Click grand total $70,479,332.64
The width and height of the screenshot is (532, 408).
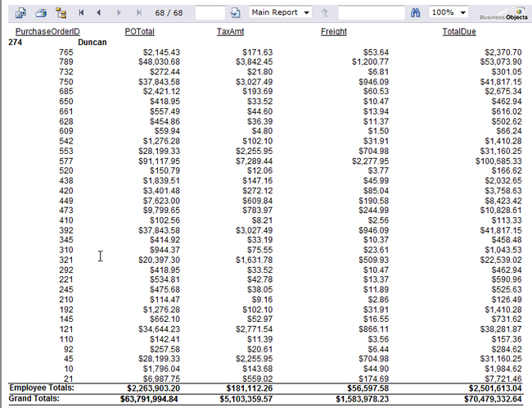coord(493,399)
